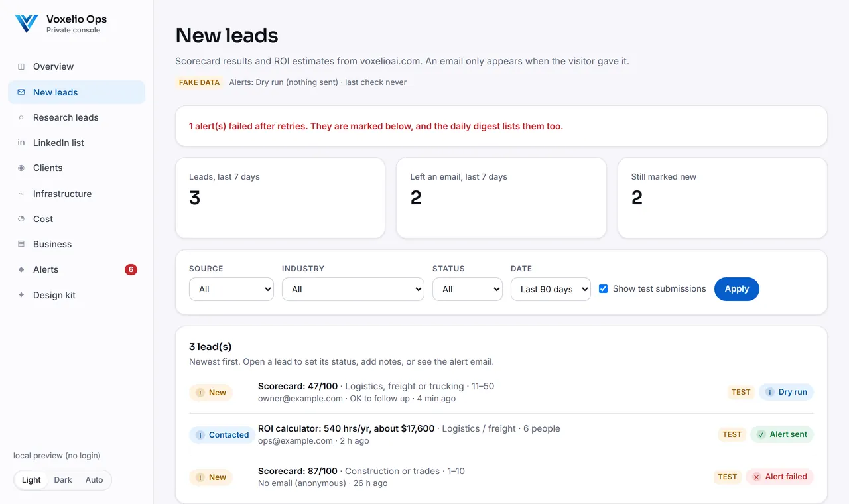Navigate to LinkedIn list
Screen dimensions: 849x504
point(76,143)
